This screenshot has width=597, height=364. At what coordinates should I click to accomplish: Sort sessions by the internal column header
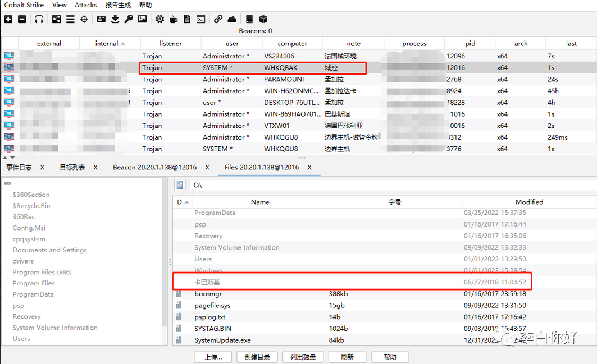point(110,43)
